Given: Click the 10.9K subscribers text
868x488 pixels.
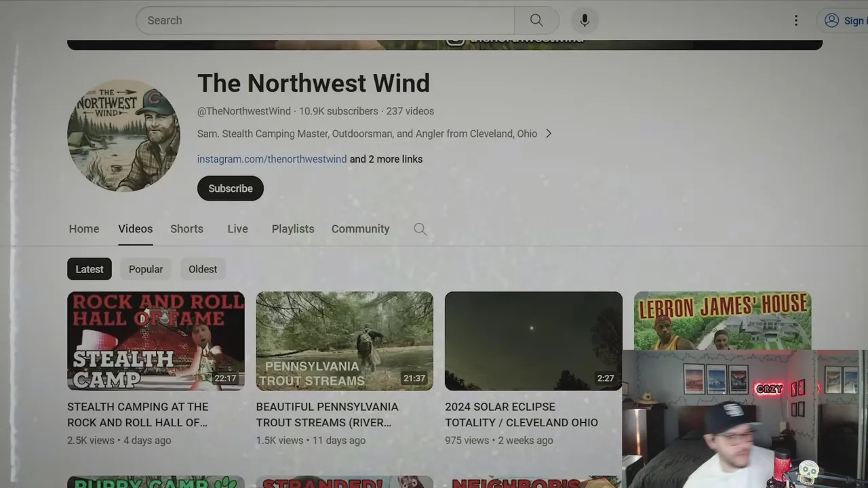Looking at the screenshot, I should point(338,111).
